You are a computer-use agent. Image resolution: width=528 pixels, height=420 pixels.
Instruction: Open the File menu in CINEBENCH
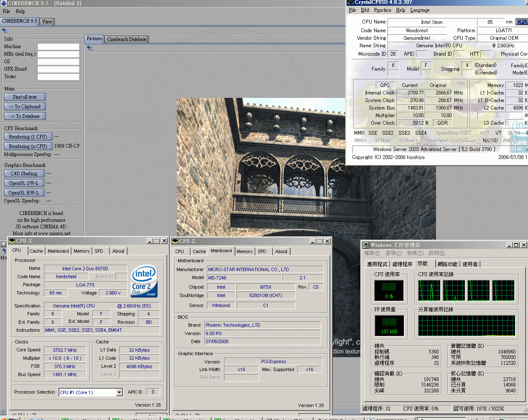(6, 11)
